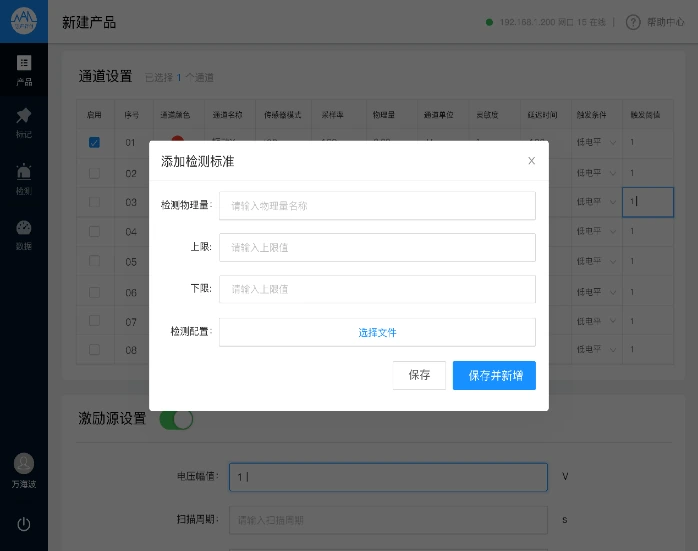Image resolution: width=698 pixels, height=551 pixels.
Task: Close the 添加检测标准 dialog
Action: [x=532, y=161]
